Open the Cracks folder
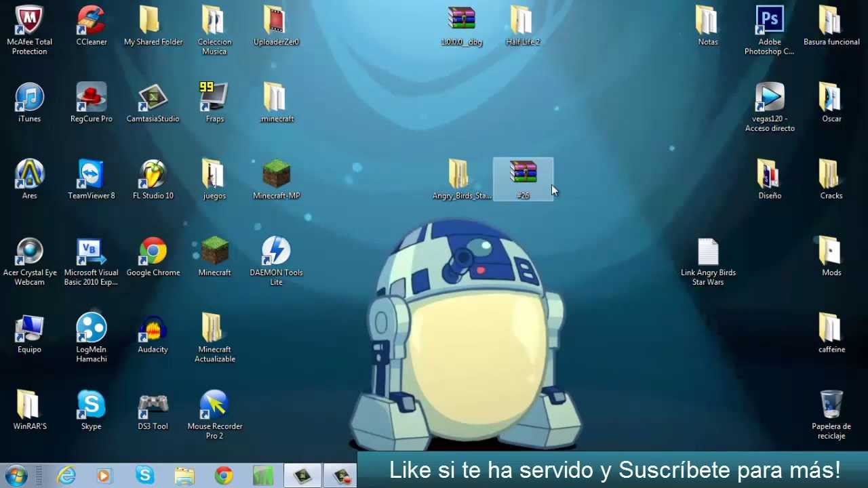The height and width of the screenshot is (488, 868). [831, 180]
